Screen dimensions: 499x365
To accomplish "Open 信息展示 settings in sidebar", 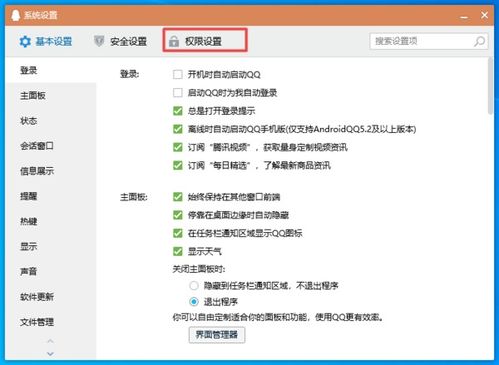I will tap(51, 171).
